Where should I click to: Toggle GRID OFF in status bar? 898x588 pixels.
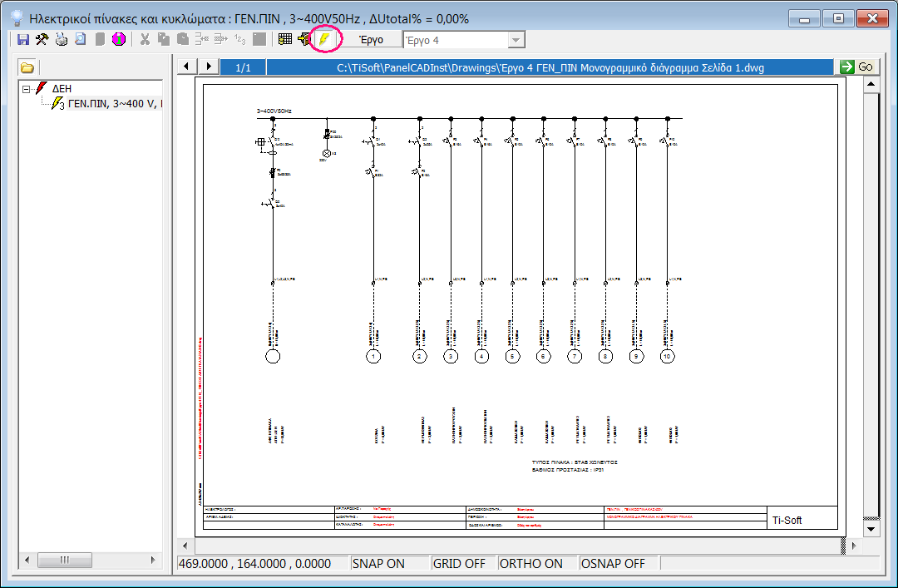point(459,564)
